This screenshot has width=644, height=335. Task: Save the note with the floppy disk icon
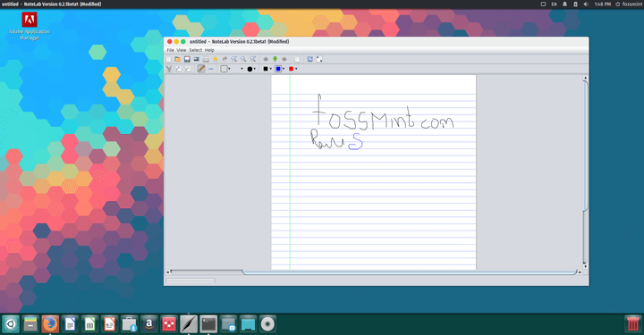[x=187, y=59]
